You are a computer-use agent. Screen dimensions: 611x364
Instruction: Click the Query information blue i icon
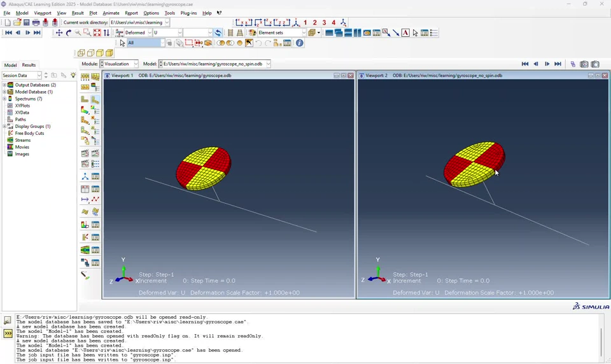click(299, 43)
